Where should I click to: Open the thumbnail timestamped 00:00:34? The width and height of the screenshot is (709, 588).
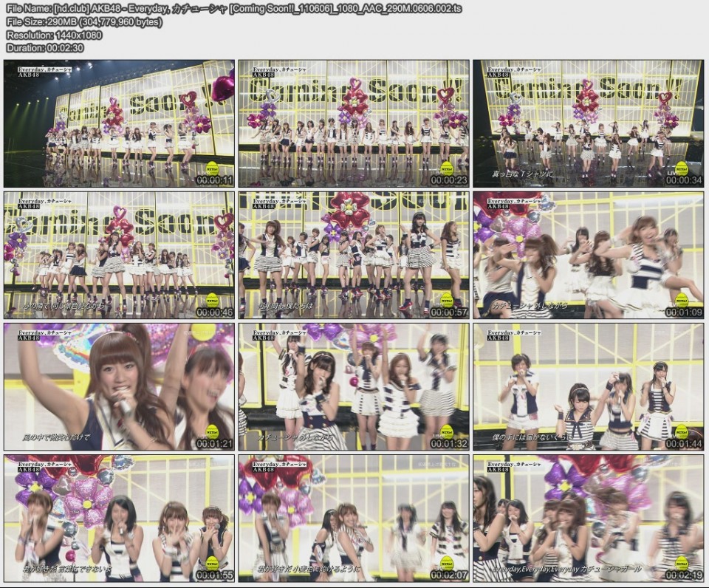pos(589,123)
